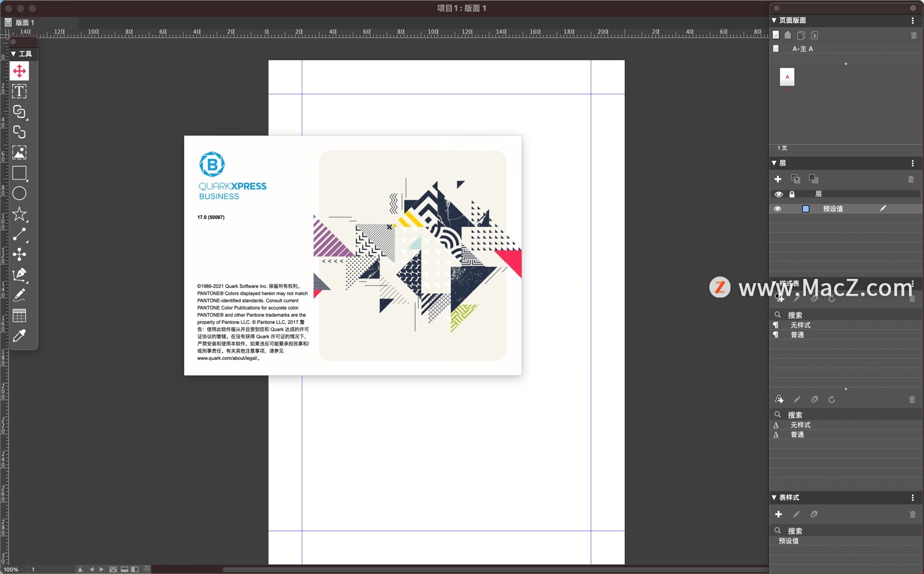Edit the 预设值 layer with pencil icon
This screenshot has width=924, height=574.
coord(883,209)
